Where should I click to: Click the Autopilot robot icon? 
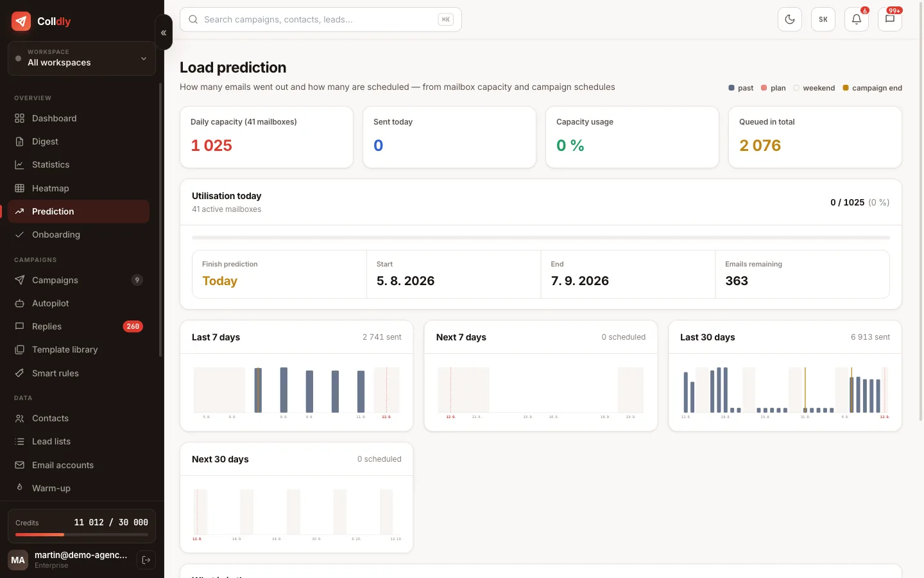19,303
